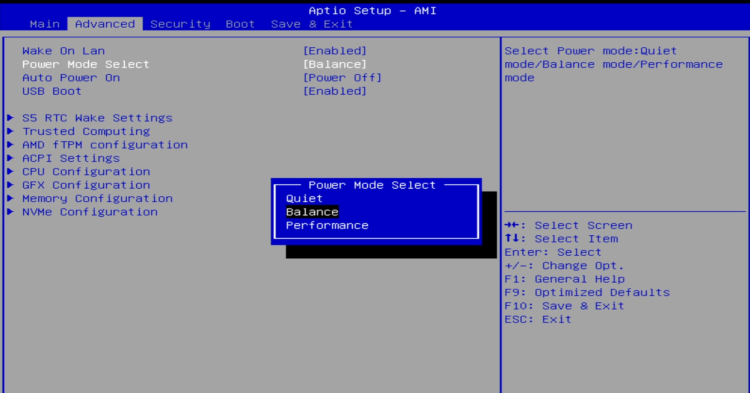Choose Balance in the Power Mode popup
This screenshot has width=750, height=393.
(312, 212)
